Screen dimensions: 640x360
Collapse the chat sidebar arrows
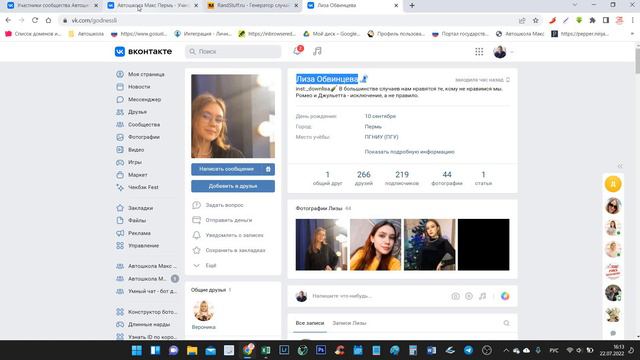tap(620, 166)
